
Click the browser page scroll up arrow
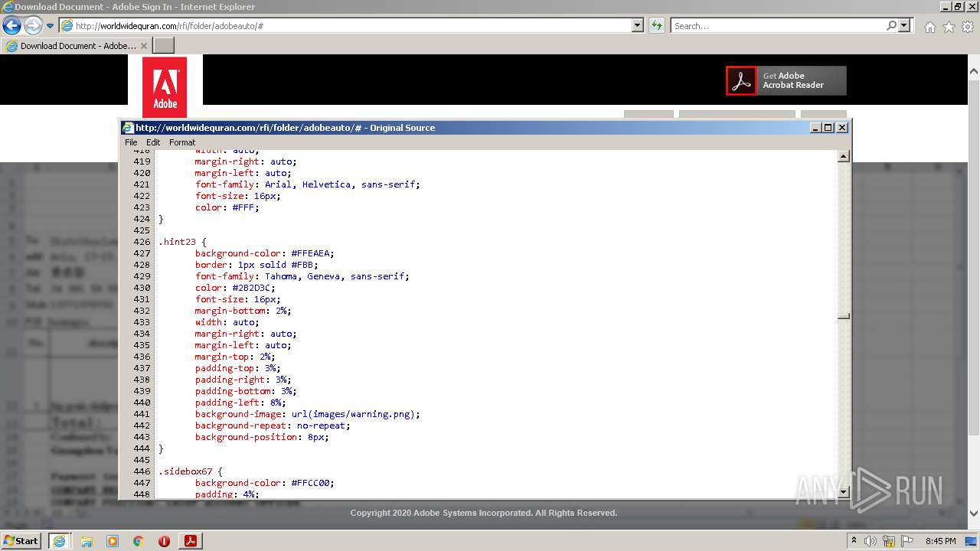pos(974,71)
